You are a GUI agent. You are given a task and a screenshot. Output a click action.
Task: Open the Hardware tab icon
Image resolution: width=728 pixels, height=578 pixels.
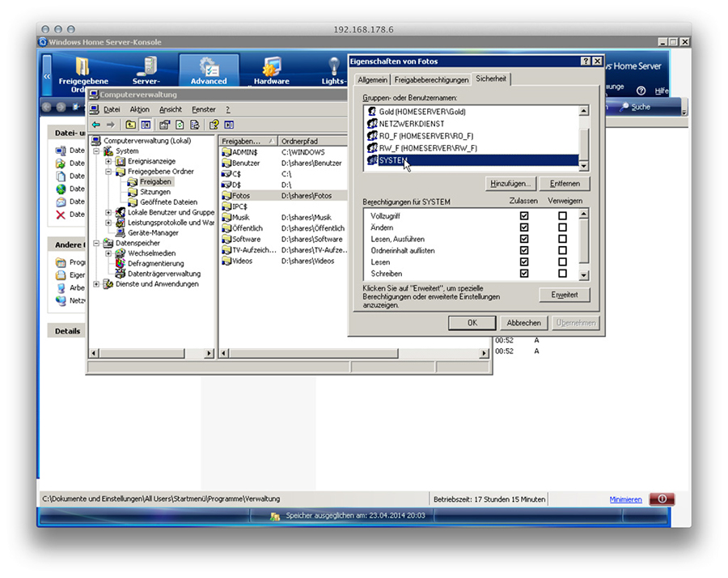[x=272, y=66]
